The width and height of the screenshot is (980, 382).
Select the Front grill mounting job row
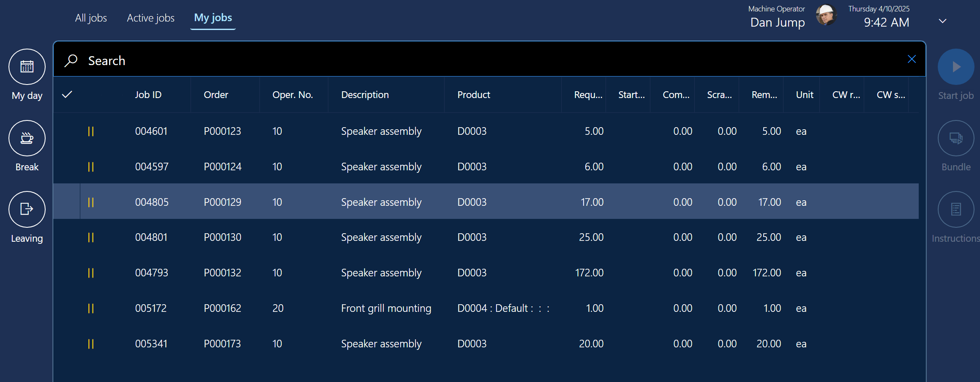(x=386, y=308)
